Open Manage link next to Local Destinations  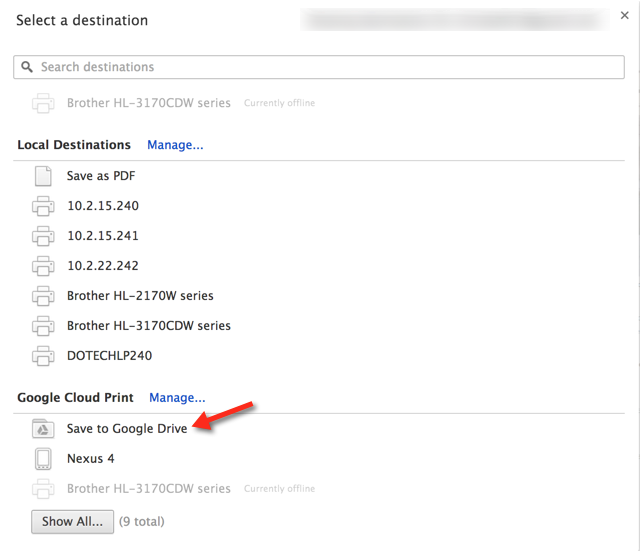[175, 145]
